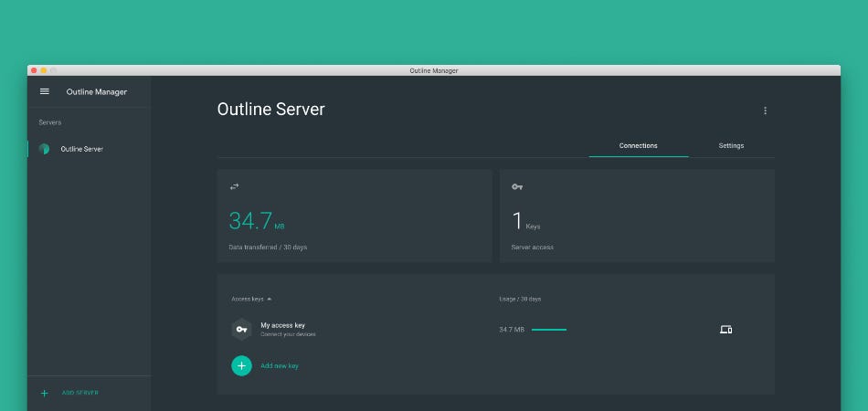Click the 34.7 MB usage text in key row
The image size is (868, 411).
click(x=512, y=330)
